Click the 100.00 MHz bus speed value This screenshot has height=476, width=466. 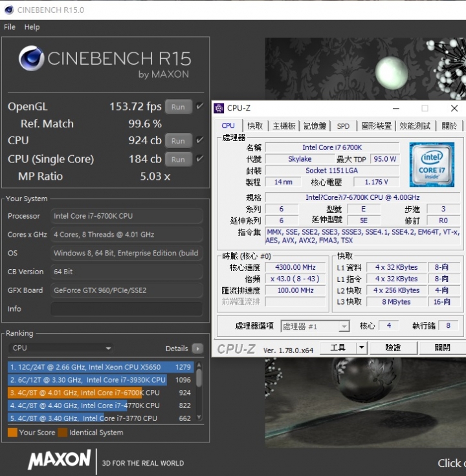[x=295, y=290]
